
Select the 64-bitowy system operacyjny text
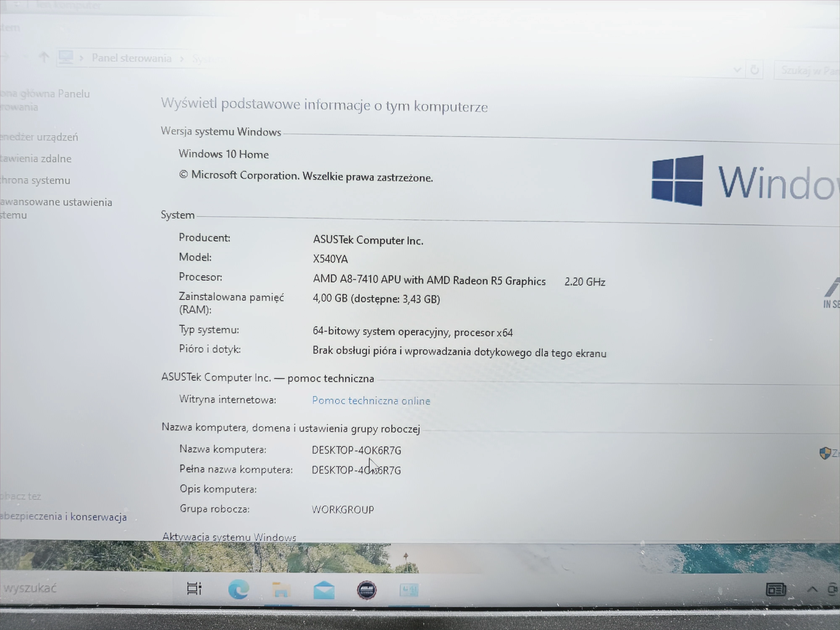pyautogui.click(x=413, y=332)
